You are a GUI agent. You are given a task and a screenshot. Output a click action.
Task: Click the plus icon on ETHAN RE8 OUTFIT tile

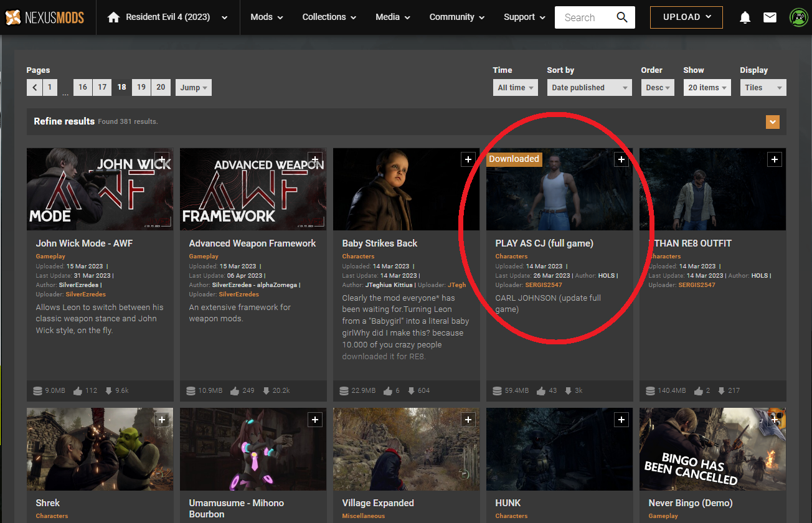[x=774, y=160]
